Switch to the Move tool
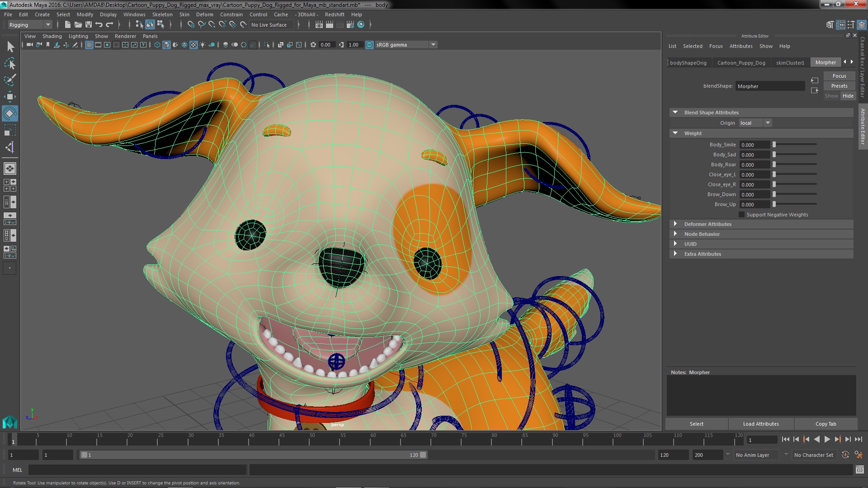 pos(10,97)
